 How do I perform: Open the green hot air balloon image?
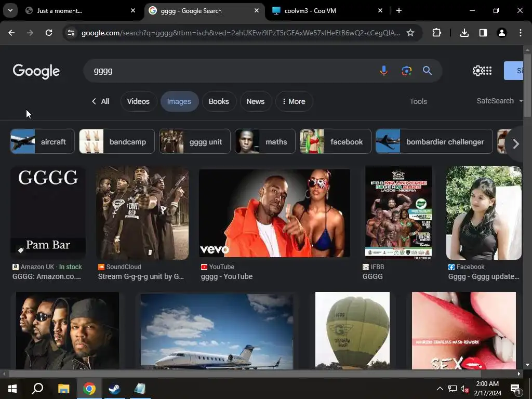coord(353,330)
